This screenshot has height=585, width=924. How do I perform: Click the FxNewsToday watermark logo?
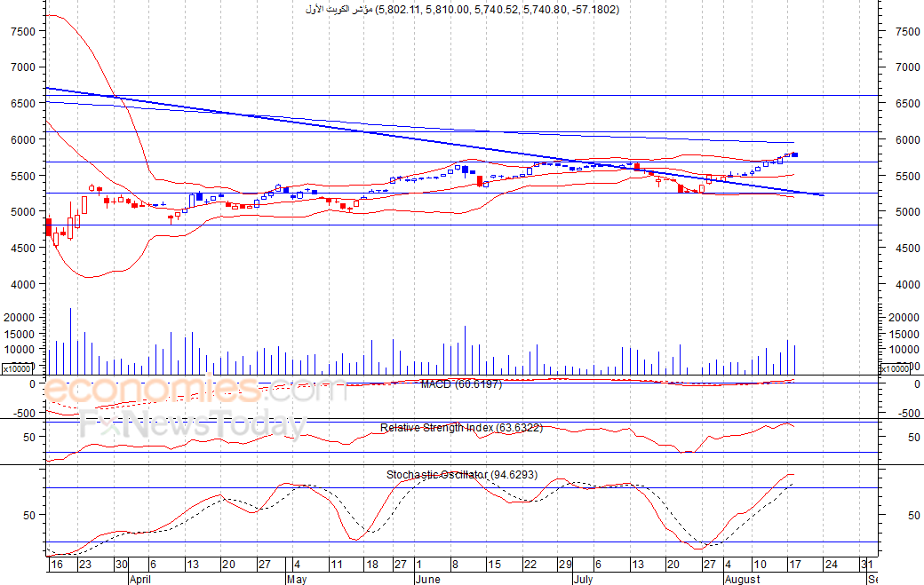tap(194, 425)
